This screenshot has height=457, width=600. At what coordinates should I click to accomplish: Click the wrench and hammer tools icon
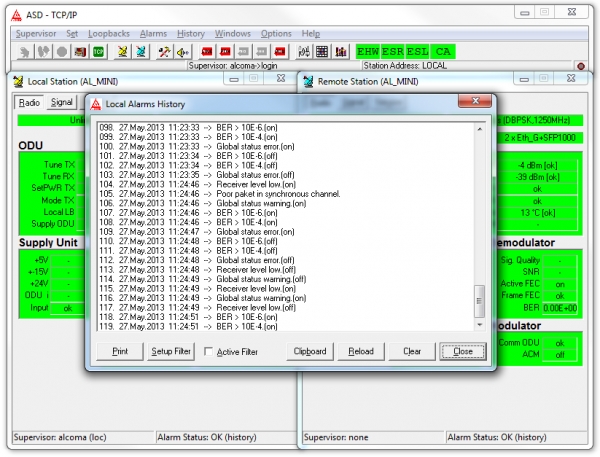pos(163,51)
